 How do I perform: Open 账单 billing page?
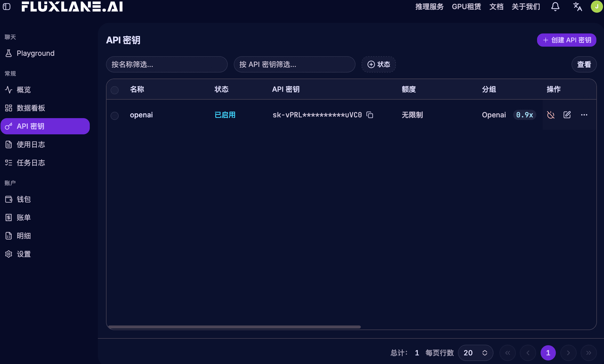tap(45, 217)
